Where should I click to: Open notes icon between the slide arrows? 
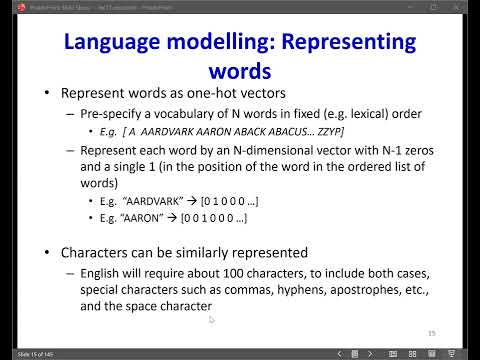[x=355, y=354]
